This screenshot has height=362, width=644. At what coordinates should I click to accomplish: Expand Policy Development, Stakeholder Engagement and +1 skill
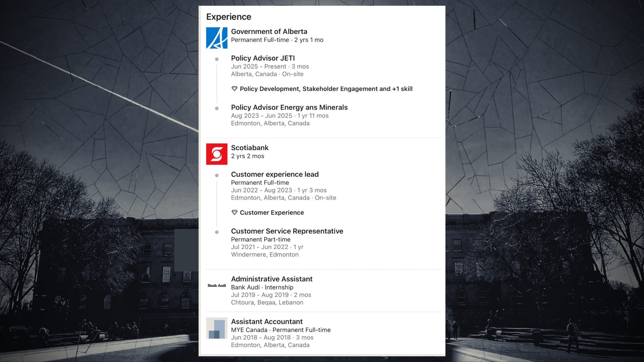326,89
